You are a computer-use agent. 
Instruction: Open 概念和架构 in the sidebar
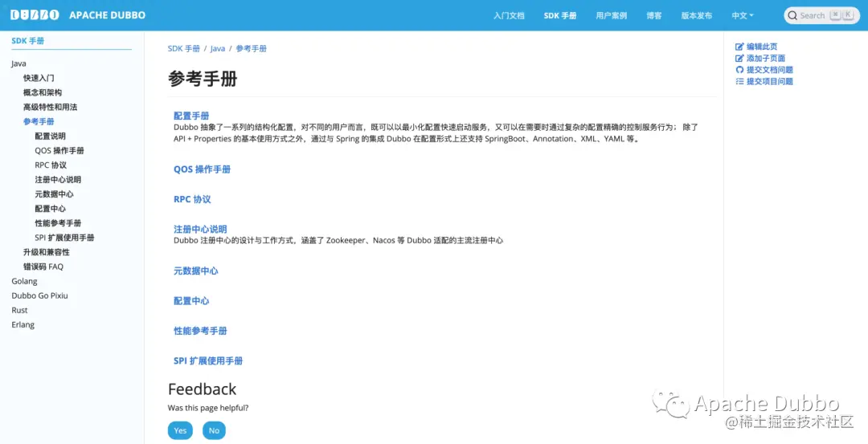(43, 92)
